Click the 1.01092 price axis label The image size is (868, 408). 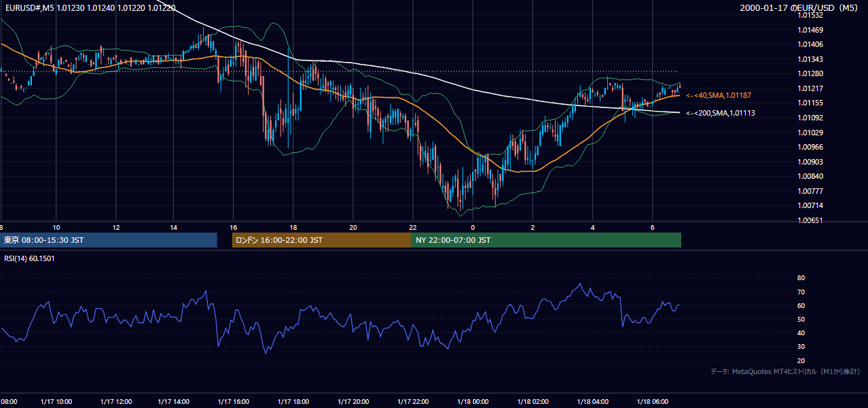pos(810,118)
